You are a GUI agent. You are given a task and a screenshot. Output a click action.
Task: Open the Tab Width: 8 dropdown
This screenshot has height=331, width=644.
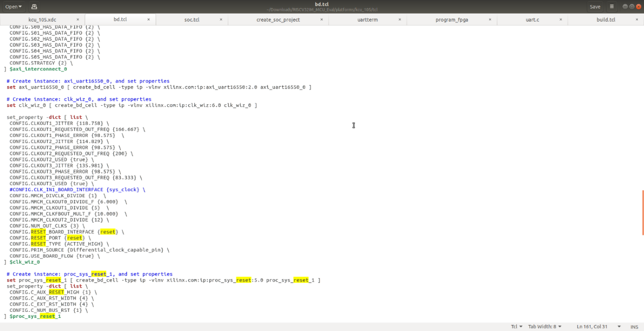[x=545, y=326]
